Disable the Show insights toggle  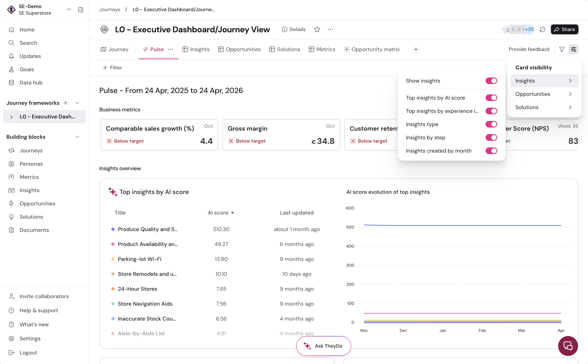pyautogui.click(x=491, y=81)
